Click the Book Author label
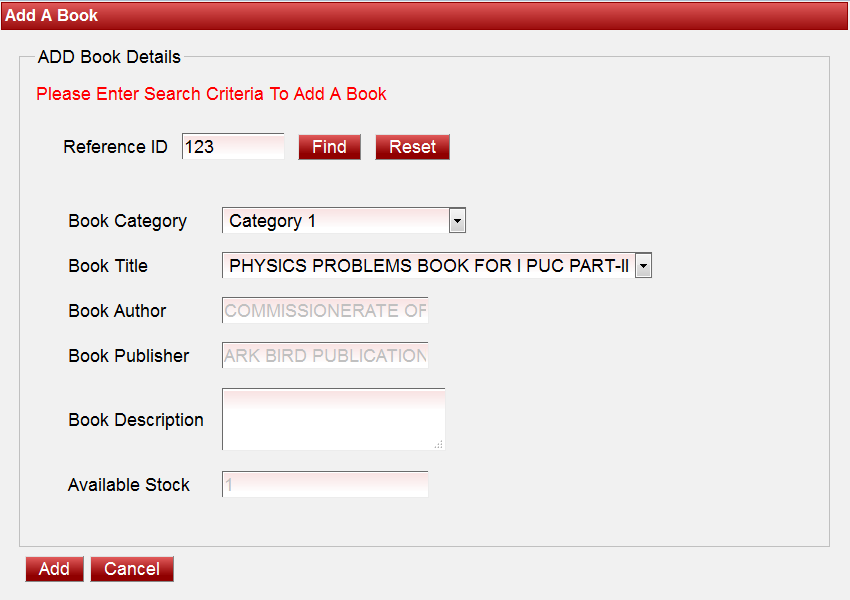Viewport: 850px width, 600px height. (x=117, y=311)
